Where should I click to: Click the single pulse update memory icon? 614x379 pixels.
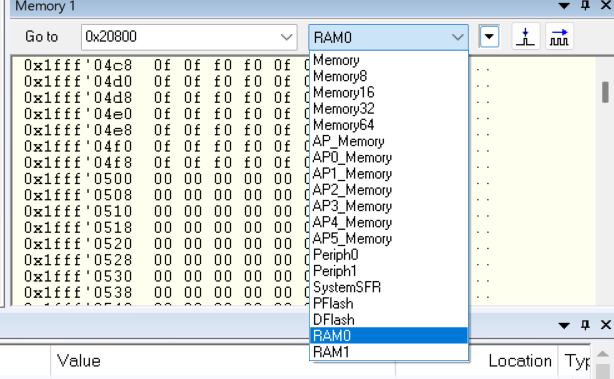526,37
